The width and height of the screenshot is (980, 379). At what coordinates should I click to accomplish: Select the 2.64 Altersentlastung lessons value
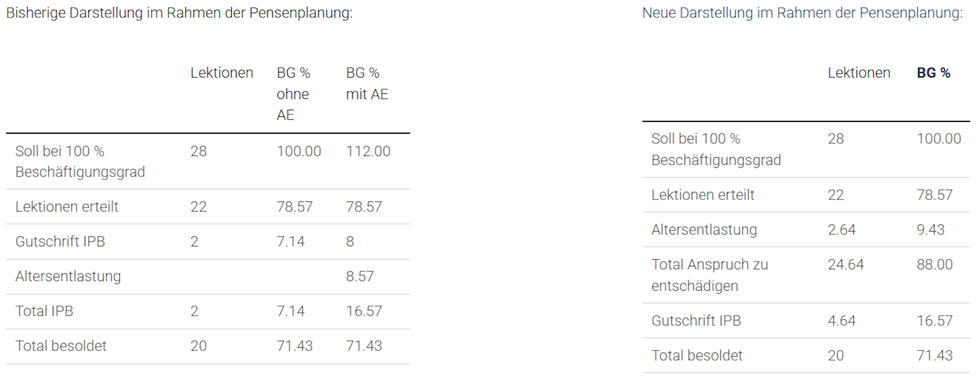[x=841, y=230]
